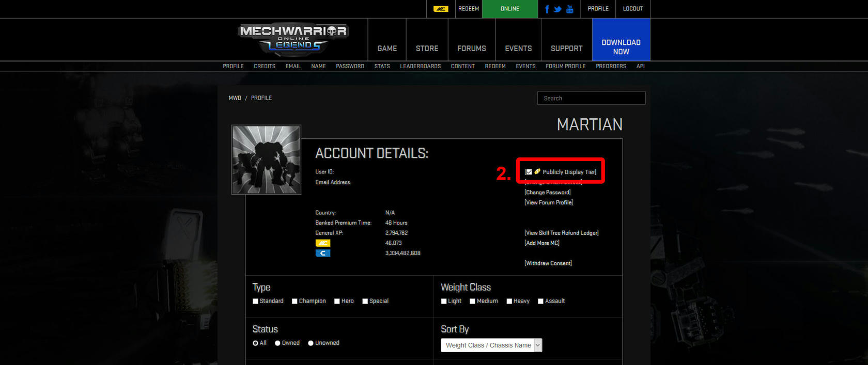The image size is (868, 365).
Task: Click the Change Password link
Action: point(548,193)
